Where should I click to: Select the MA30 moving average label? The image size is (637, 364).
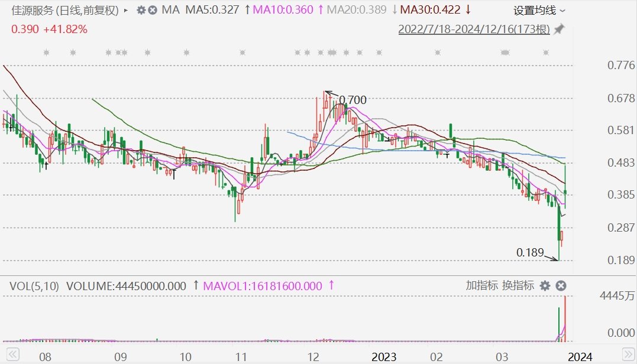pos(430,9)
